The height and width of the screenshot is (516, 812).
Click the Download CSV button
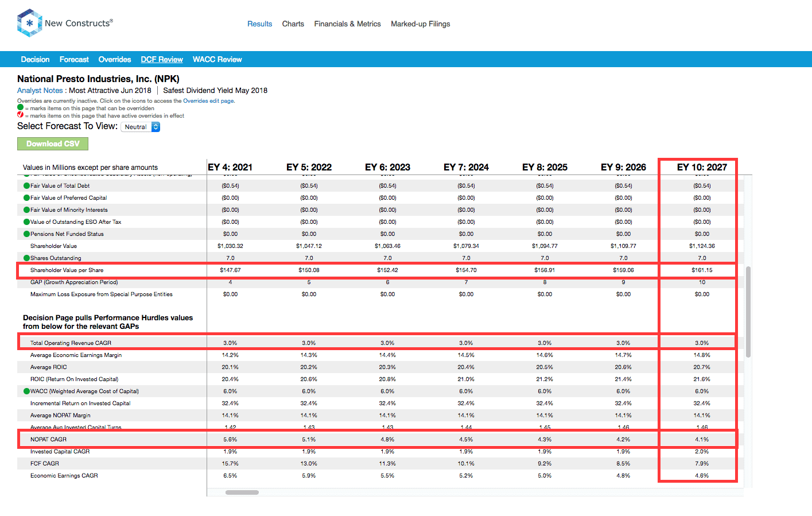[53, 143]
